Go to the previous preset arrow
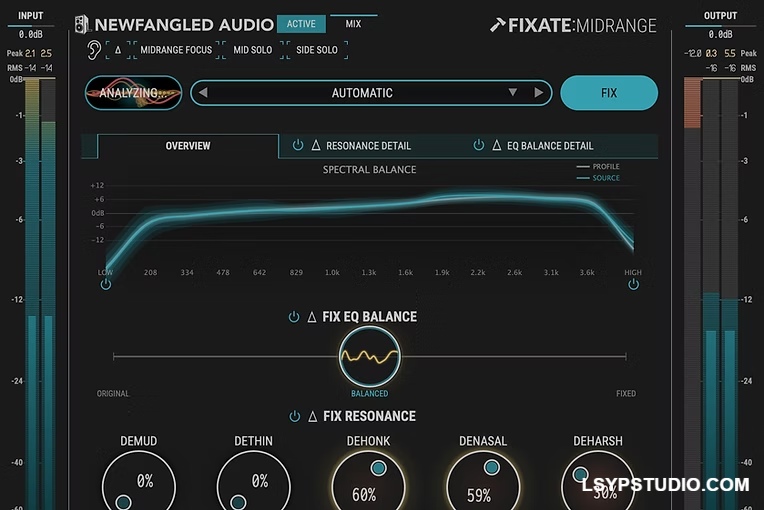The height and width of the screenshot is (510, 764). click(x=203, y=92)
